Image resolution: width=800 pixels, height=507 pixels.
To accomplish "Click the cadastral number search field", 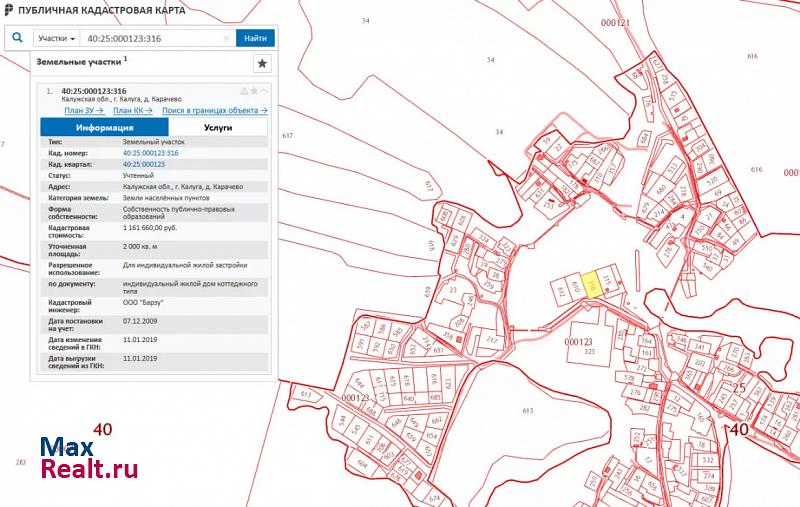I will 150,39.
